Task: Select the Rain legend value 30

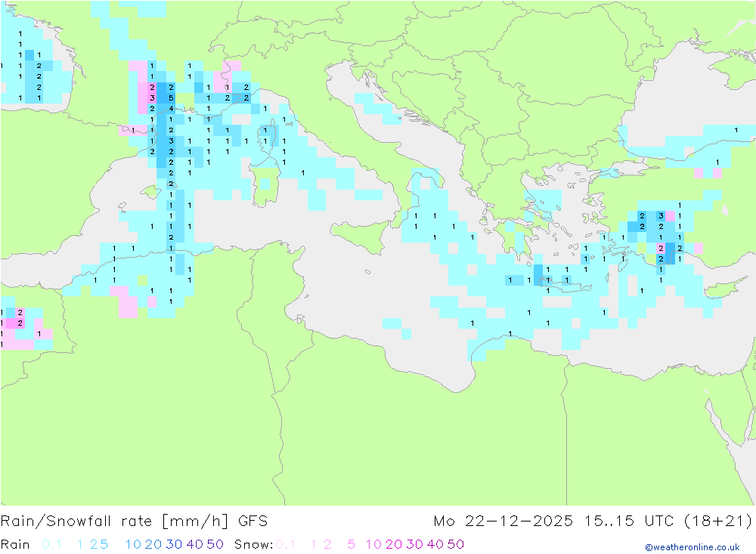Action: (x=174, y=544)
